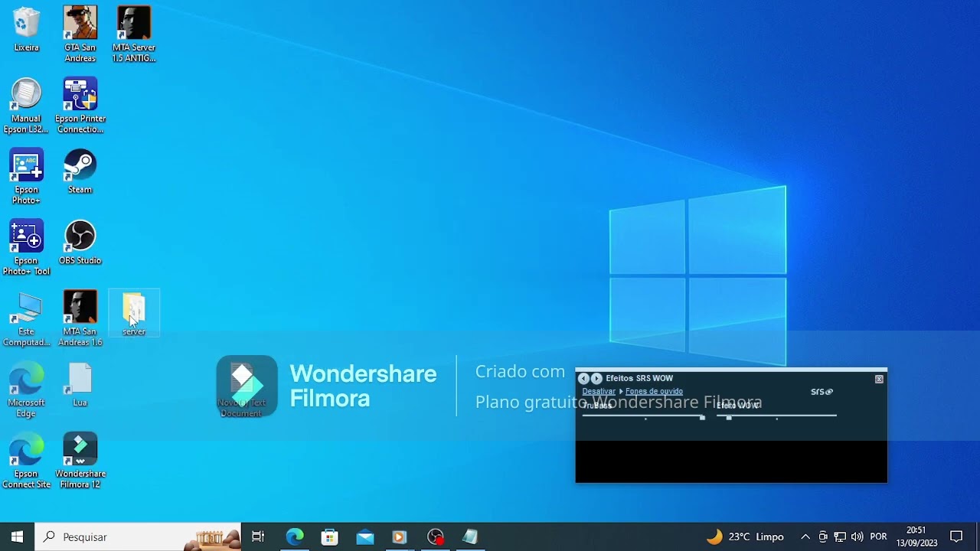The image size is (980, 551).
Task: Select the Manual Epson L32 desktop icon
Action: click(x=26, y=106)
